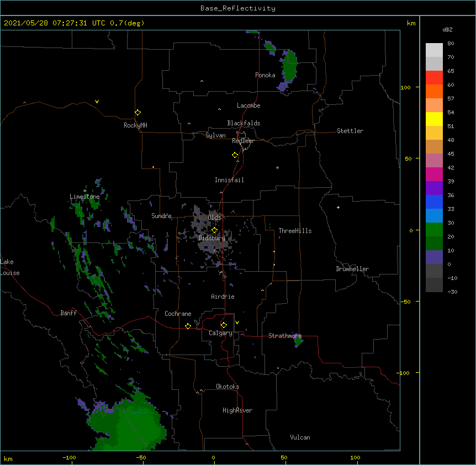Click the Airdrie label
The width and height of the screenshot is (476, 465).
point(223,297)
